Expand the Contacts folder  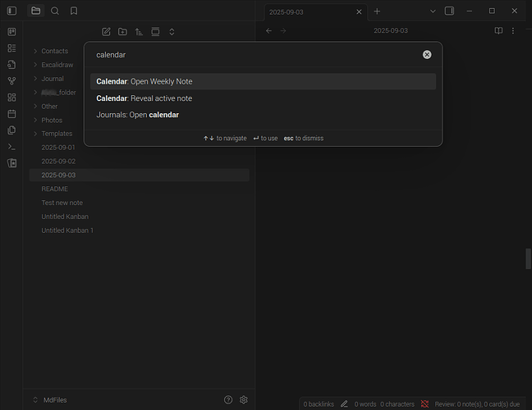[x=35, y=51]
